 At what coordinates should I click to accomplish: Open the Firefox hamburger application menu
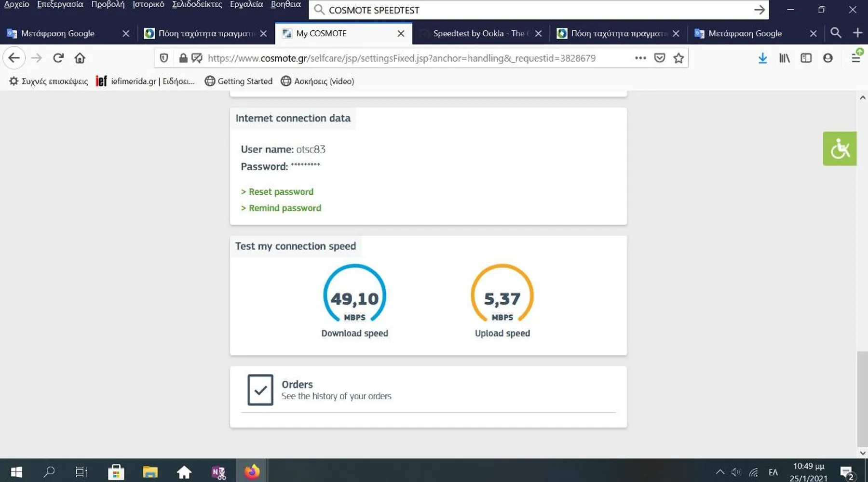856,58
